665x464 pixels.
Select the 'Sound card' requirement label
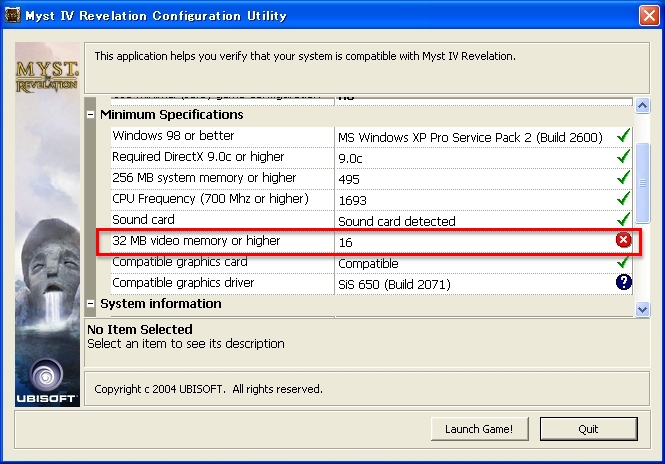point(143,220)
